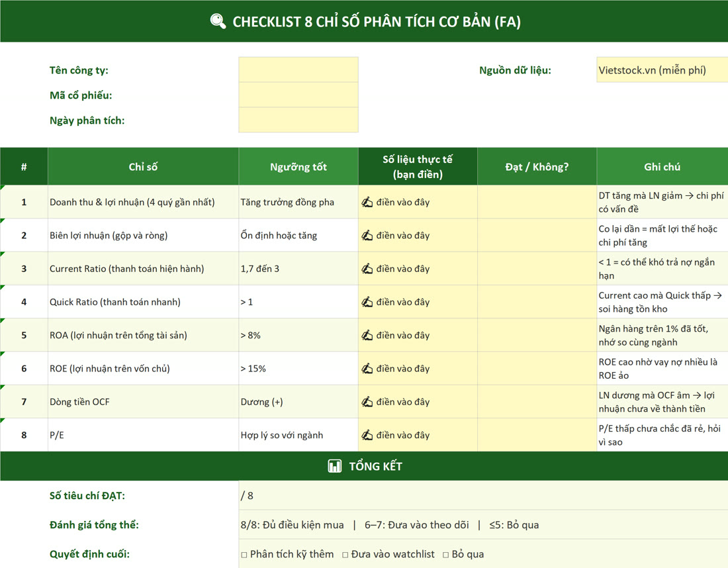The image size is (728, 568).
Task: Click the bar chart icon beside TỔNG KẾT
Action: coord(334,466)
